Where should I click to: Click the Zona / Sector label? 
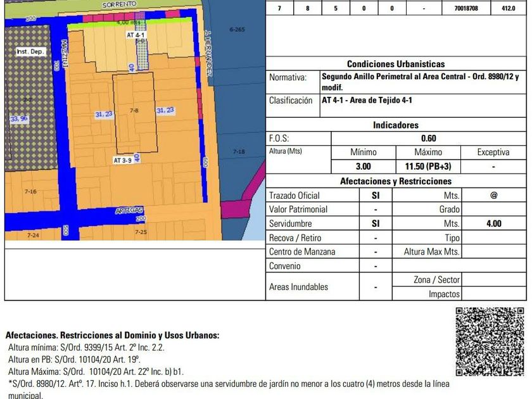[x=436, y=280]
